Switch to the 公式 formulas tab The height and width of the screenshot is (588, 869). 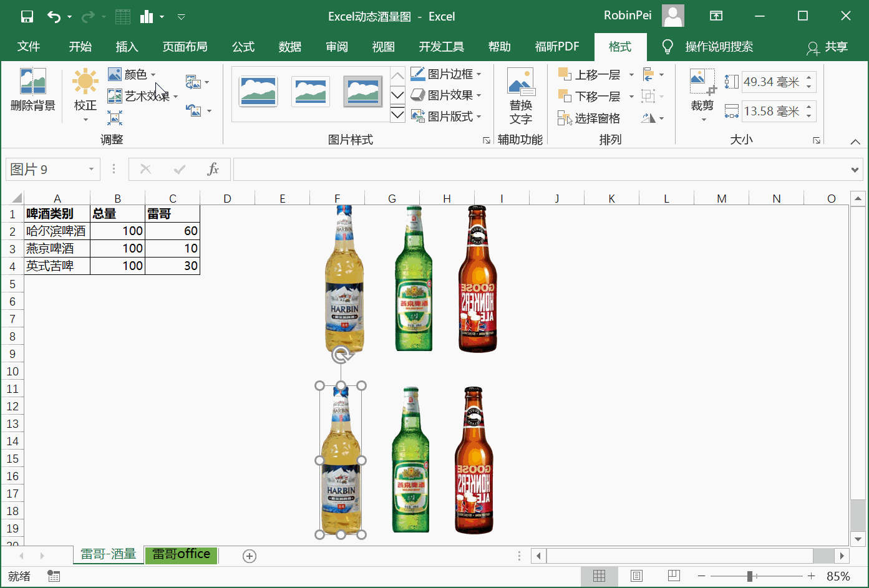tap(243, 47)
